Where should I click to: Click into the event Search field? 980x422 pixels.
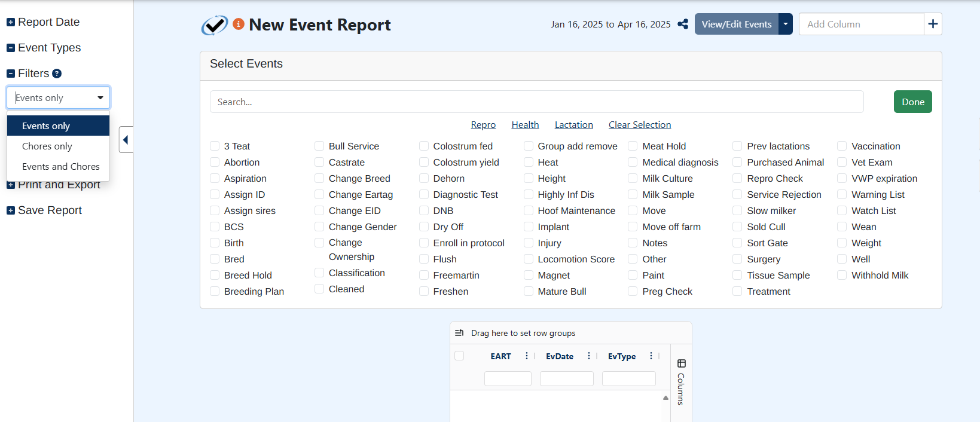[x=536, y=102]
